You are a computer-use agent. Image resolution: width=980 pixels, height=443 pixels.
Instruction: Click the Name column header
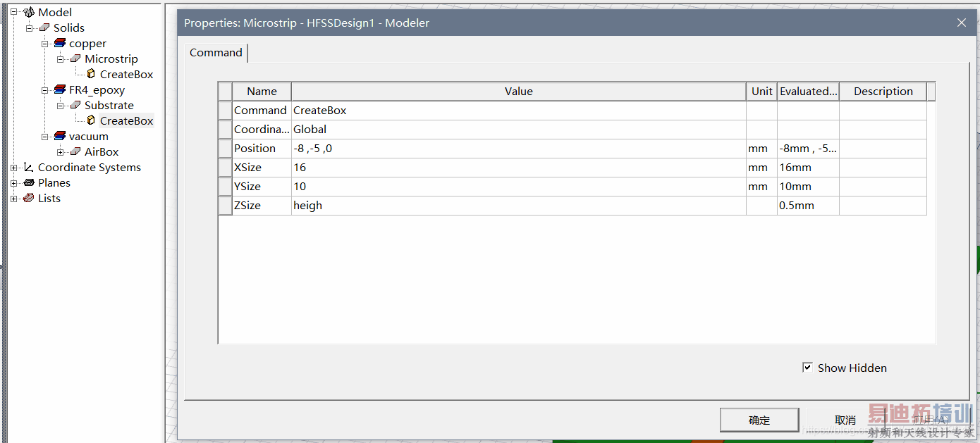tap(262, 92)
